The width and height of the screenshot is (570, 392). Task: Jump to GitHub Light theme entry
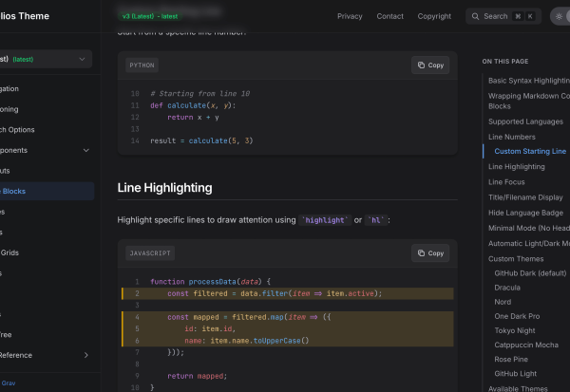(x=515, y=374)
